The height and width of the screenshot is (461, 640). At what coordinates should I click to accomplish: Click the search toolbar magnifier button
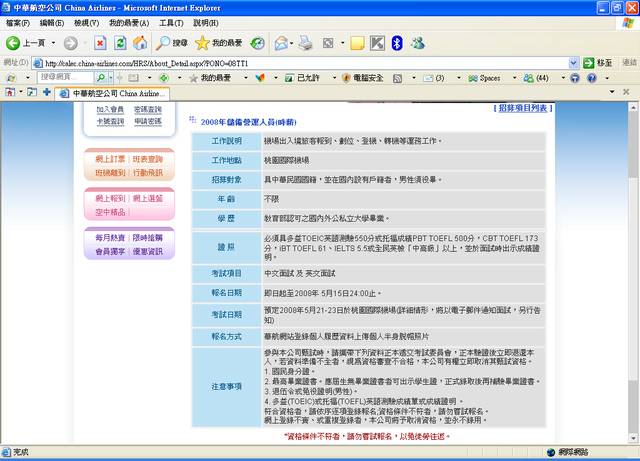100,78
